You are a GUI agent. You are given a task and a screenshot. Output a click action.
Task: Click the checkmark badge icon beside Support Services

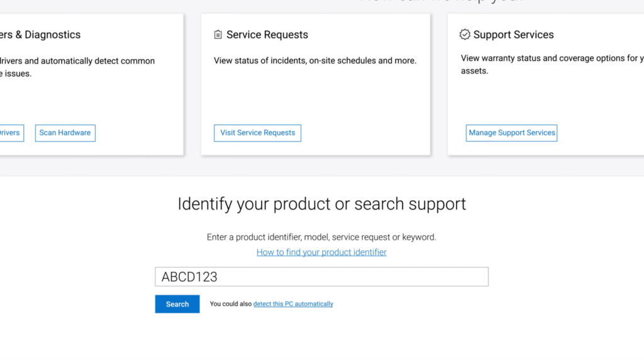[465, 35]
